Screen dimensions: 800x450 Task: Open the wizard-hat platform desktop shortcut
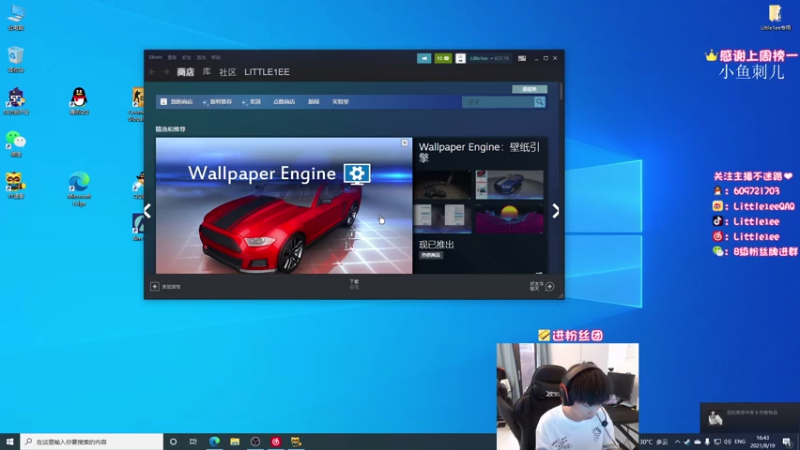(x=16, y=101)
